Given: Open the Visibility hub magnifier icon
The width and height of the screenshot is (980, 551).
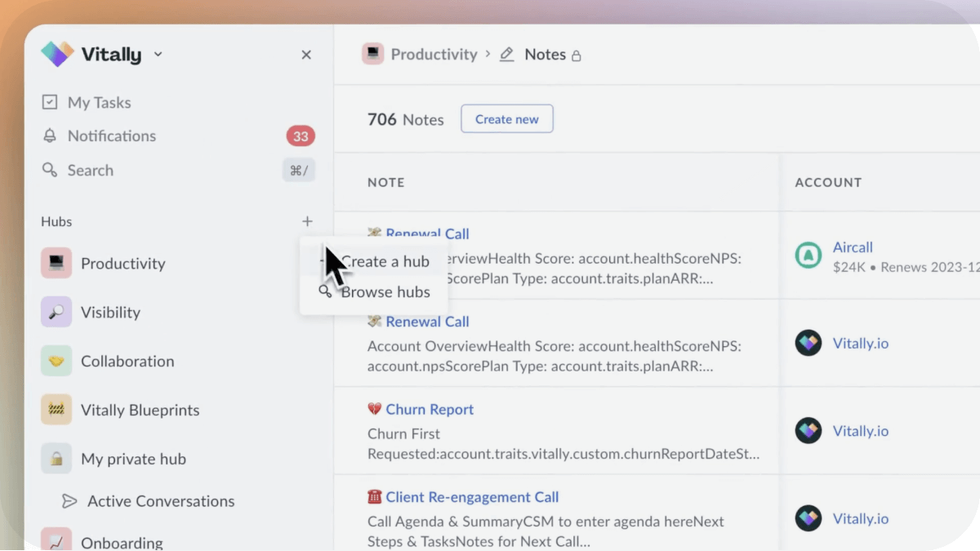Looking at the screenshot, I should (x=56, y=312).
